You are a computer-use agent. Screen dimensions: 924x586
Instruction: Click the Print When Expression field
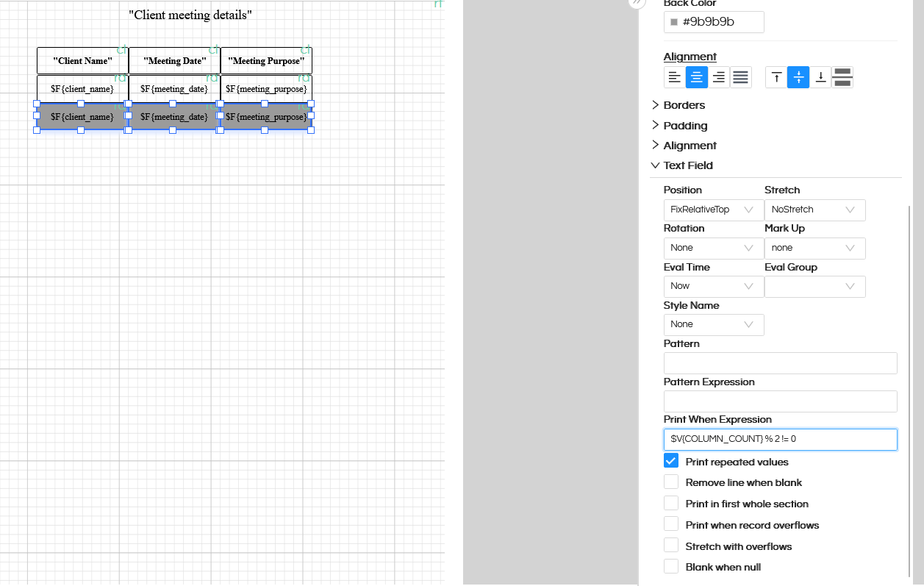pos(780,439)
